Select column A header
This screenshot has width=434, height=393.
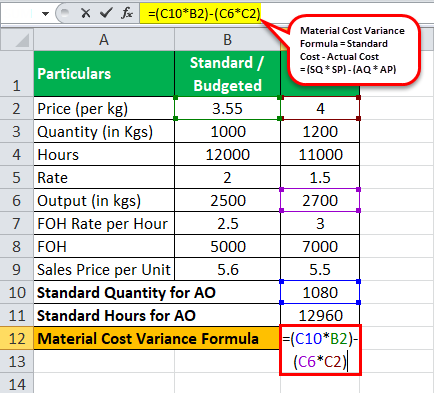pyautogui.click(x=104, y=40)
